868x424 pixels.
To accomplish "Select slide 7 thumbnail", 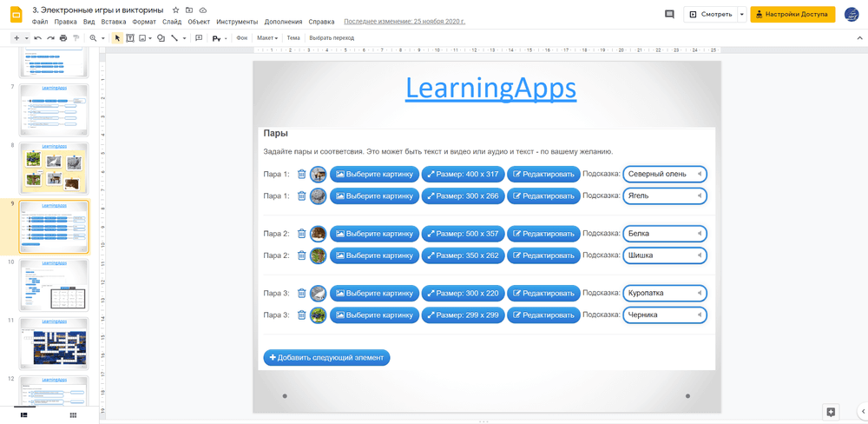I will coord(53,109).
